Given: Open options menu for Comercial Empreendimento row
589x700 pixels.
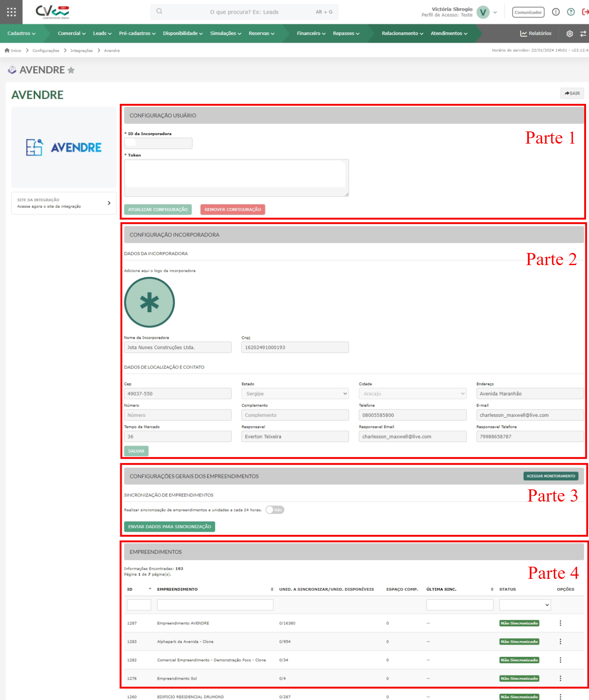Looking at the screenshot, I should coord(560,660).
